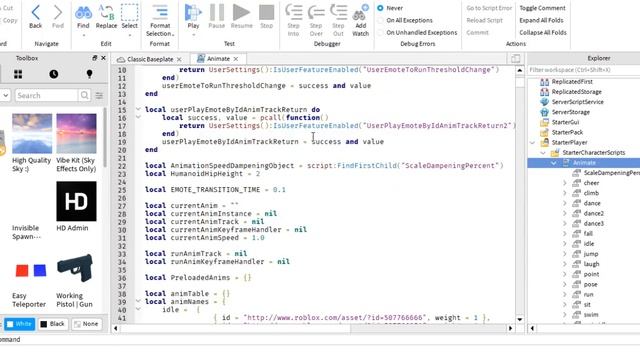Viewport: 640px width, 360px height.
Task: Fold the animNames table at line 39
Action: [x=138, y=301]
